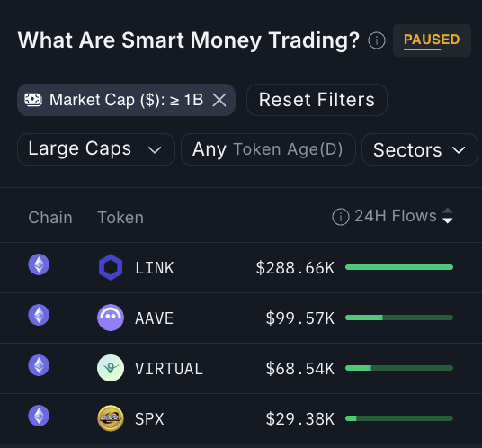
Task: Remove the Market Cap ≥ 1B filter
Action: pyautogui.click(x=219, y=100)
